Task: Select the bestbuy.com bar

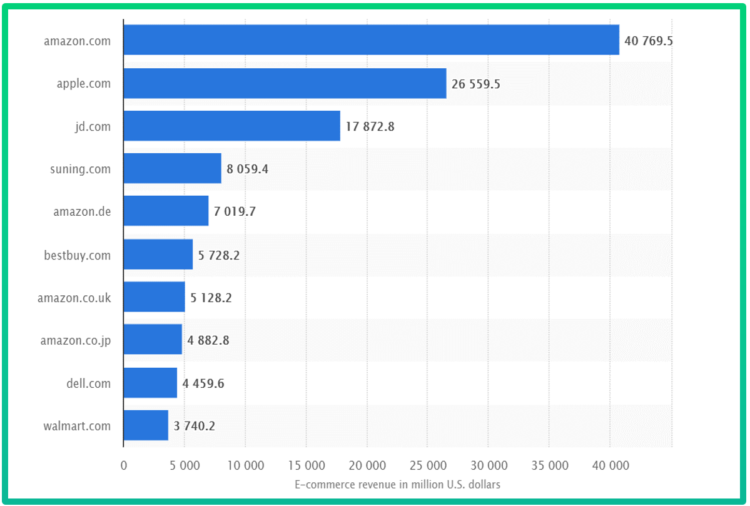Action: [x=158, y=255]
